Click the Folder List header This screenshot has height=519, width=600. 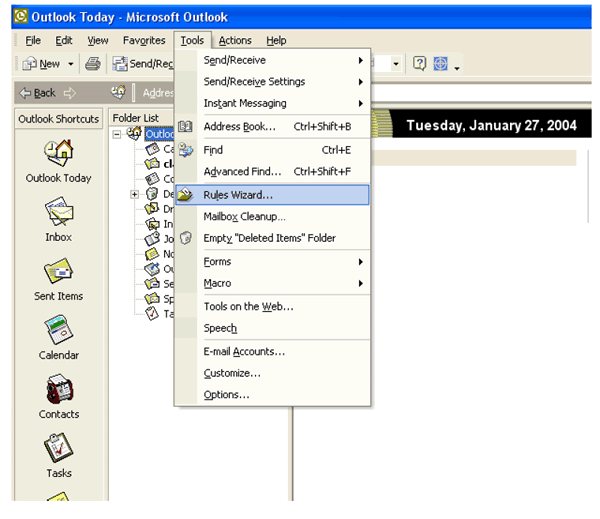pos(142,118)
